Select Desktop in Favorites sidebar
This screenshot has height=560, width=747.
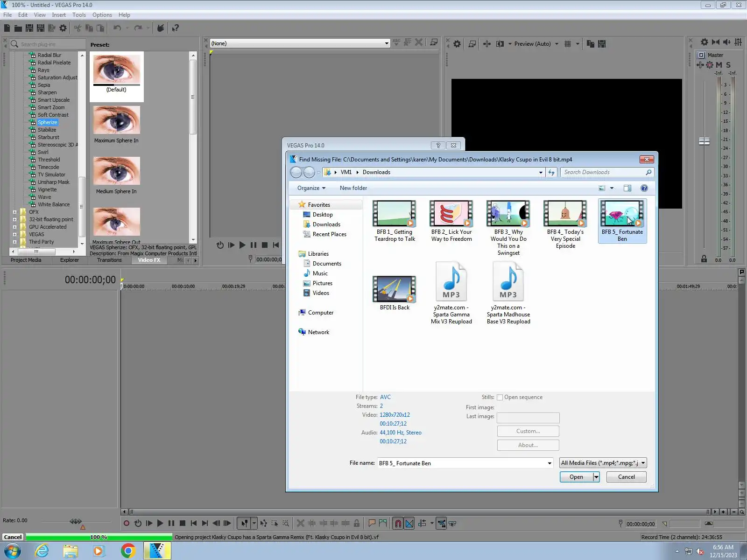click(x=322, y=215)
